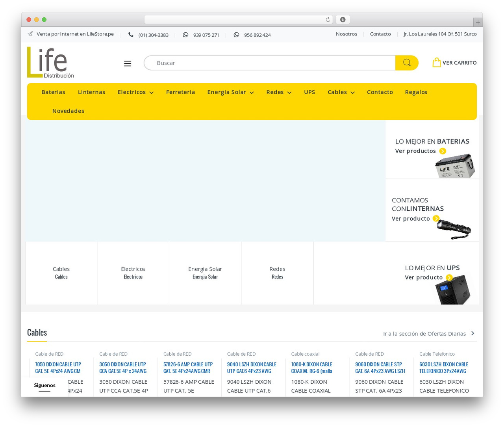Go to Ir a la sección de Ofertas Diarias
The image size is (504, 427).
click(424, 334)
